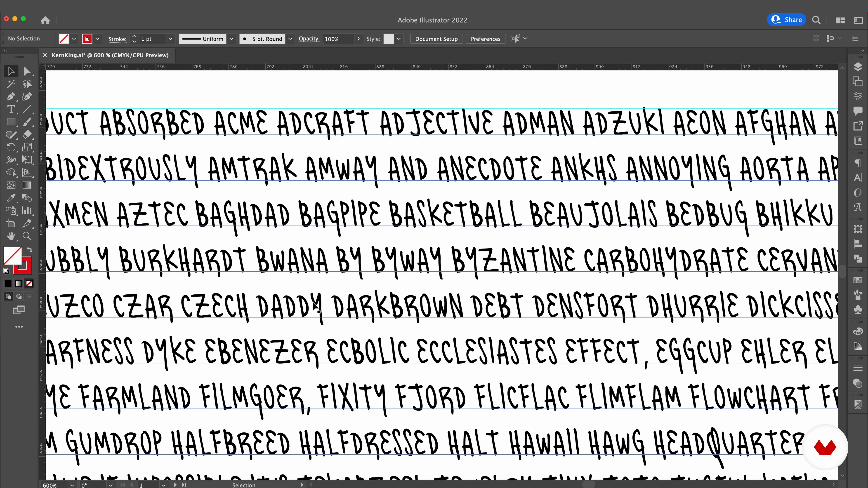
Task: Select the Column Graph tool
Action: pos(27,211)
